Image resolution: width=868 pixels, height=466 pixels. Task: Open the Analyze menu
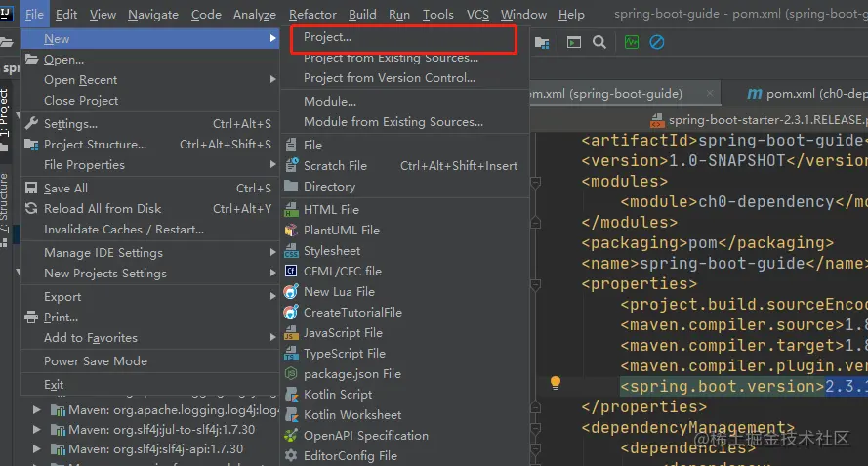[x=254, y=15]
